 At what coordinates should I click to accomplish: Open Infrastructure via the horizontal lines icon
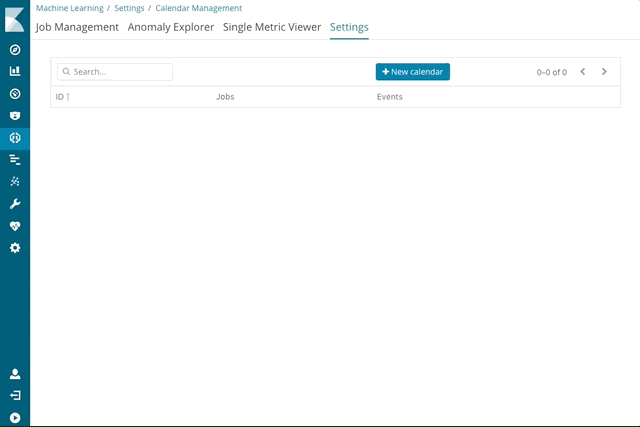point(15,160)
